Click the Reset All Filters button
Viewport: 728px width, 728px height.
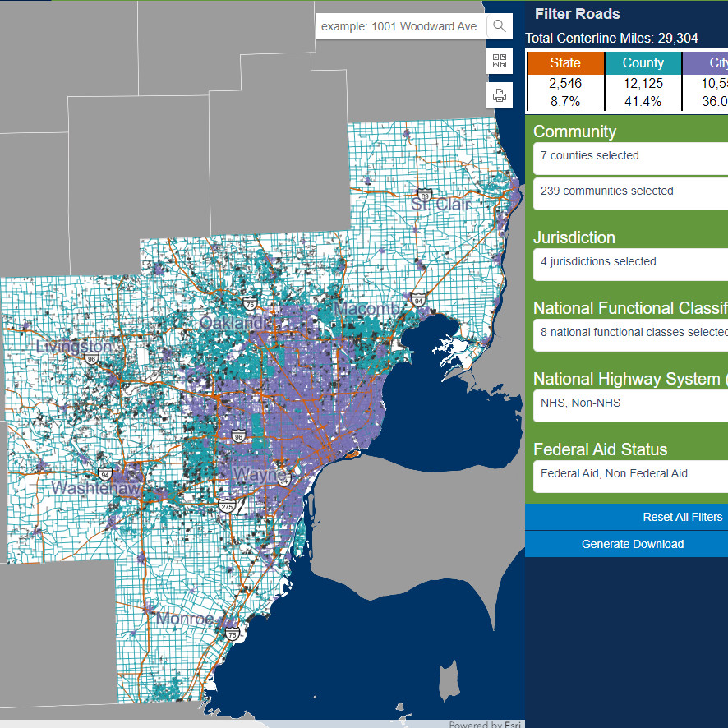point(682,517)
